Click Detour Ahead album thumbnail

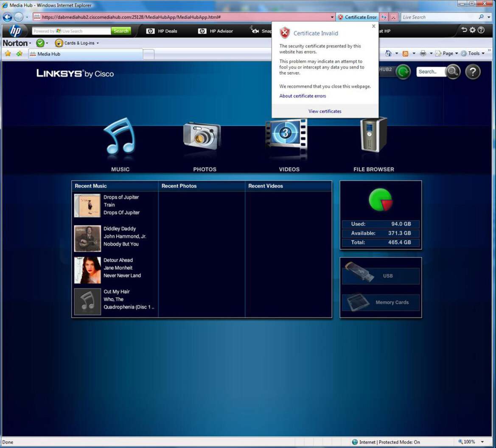coord(87,270)
